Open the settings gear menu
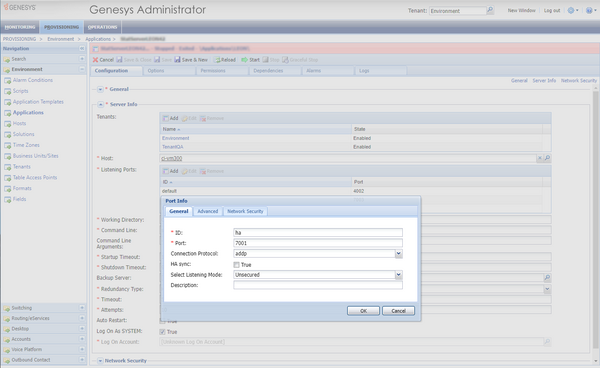The width and height of the screenshot is (600, 368). click(x=572, y=11)
